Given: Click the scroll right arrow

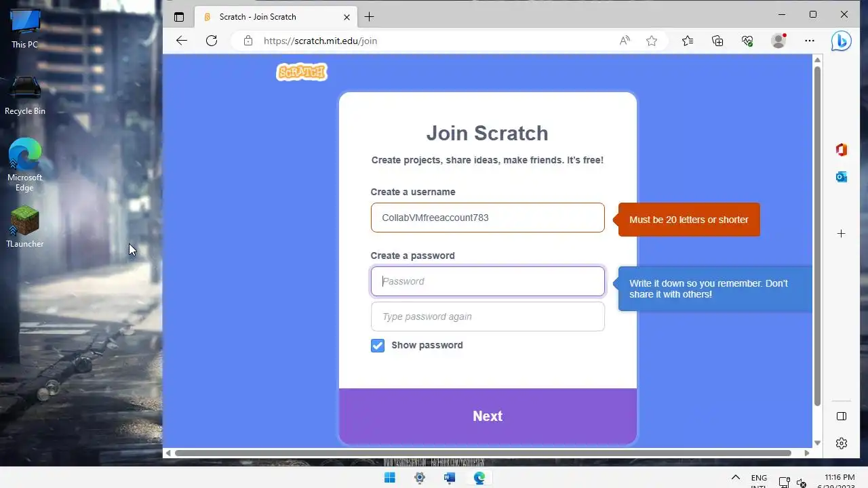Looking at the screenshot, I should tap(807, 453).
